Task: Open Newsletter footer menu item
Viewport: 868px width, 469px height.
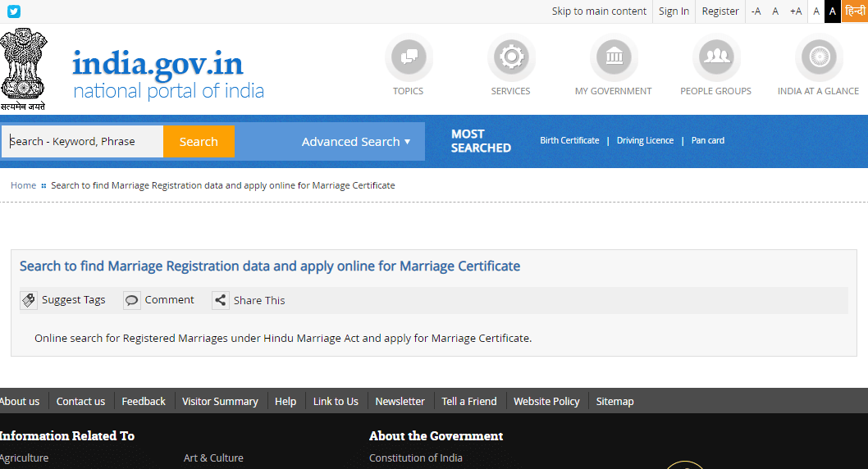Action: tap(400, 402)
